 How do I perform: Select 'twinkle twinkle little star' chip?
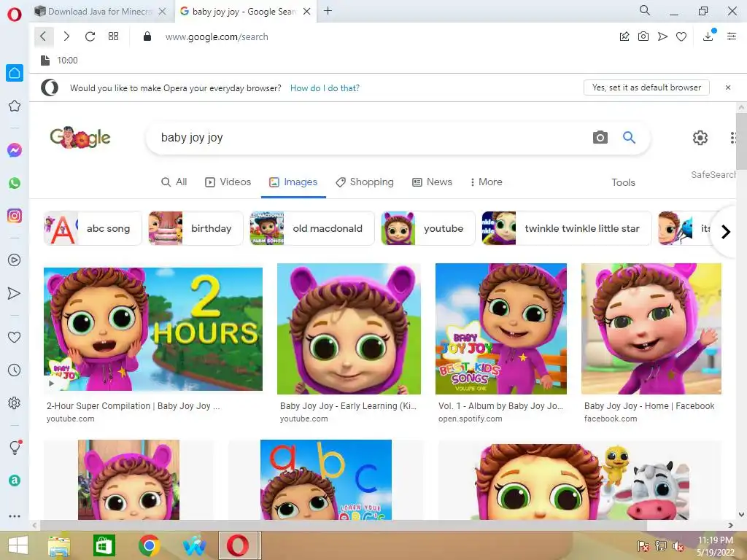[566, 228]
